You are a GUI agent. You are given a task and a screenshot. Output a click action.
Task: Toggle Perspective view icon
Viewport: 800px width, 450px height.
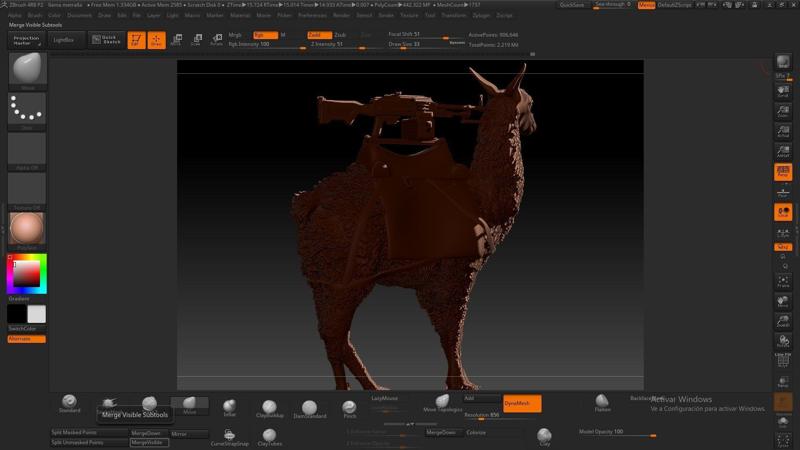(x=783, y=172)
